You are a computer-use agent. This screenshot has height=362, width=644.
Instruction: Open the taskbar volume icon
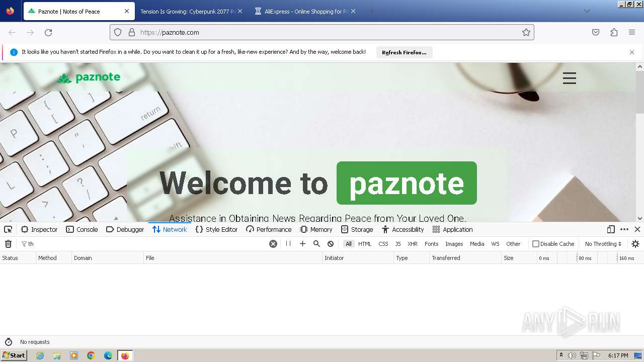pos(572,355)
